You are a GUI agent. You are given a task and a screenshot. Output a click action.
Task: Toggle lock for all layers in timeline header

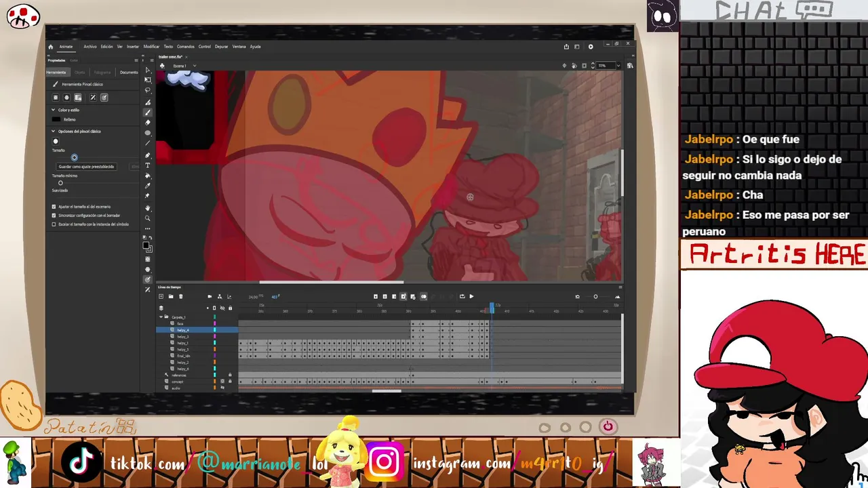coord(230,308)
